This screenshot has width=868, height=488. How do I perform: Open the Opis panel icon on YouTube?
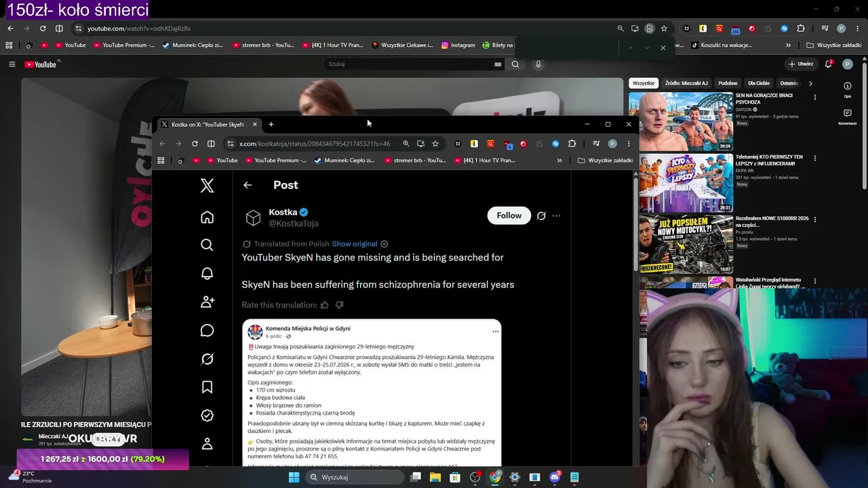pos(848,86)
